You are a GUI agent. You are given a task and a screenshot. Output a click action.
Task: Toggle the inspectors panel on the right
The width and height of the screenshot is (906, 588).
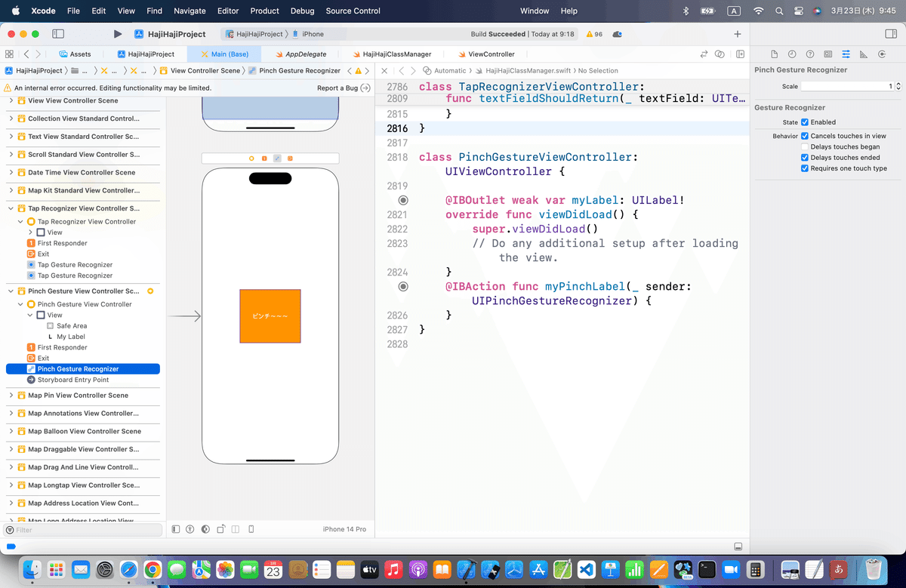(889, 34)
